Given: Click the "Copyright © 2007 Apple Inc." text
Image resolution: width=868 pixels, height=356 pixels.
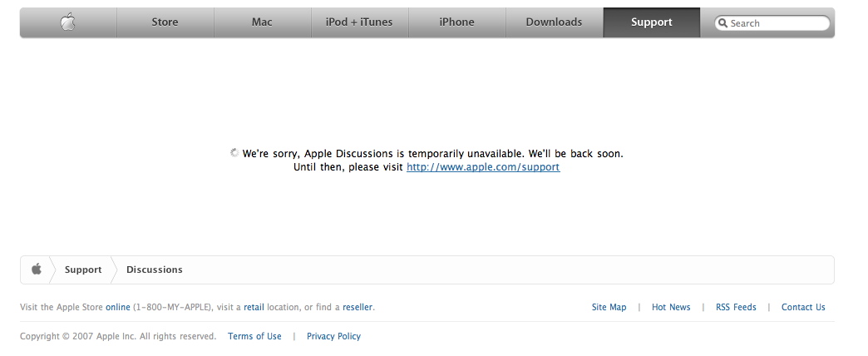Looking at the screenshot, I should [79, 336].
